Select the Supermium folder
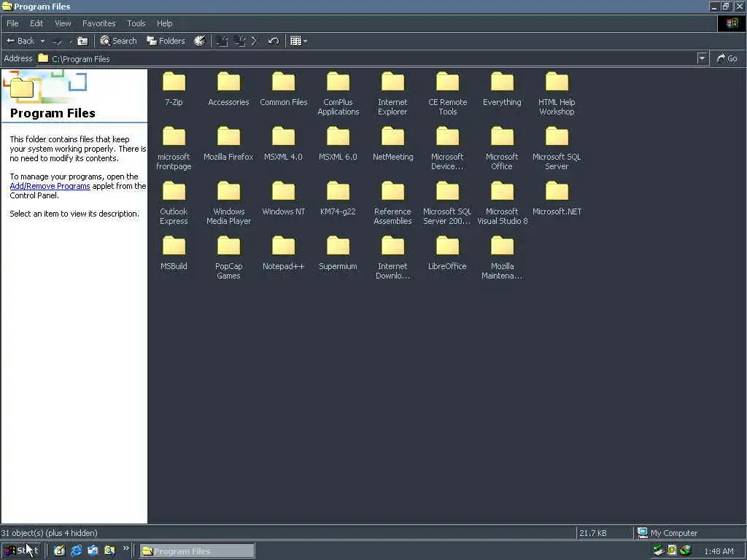The height and width of the screenshot is (560, 747). tap(338, 252)
